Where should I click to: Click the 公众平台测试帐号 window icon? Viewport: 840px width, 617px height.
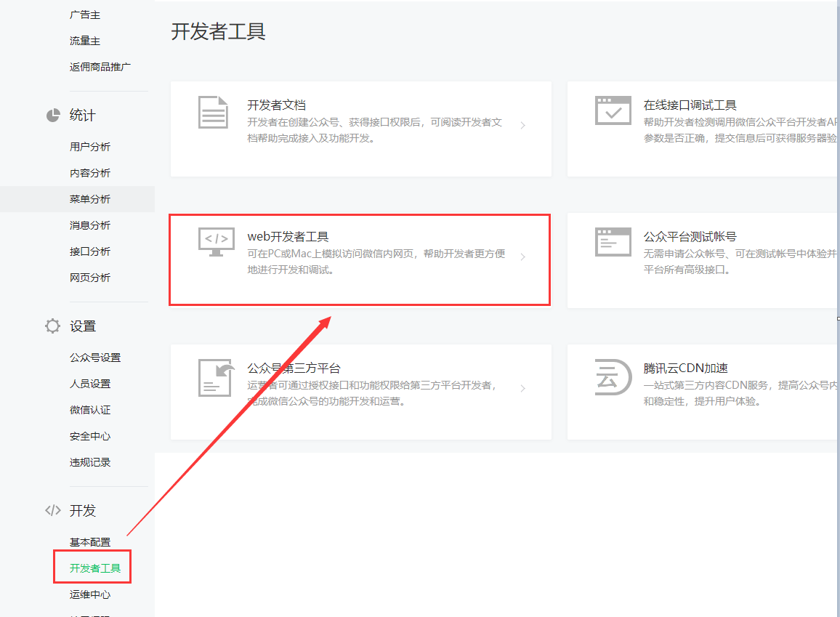613,242
